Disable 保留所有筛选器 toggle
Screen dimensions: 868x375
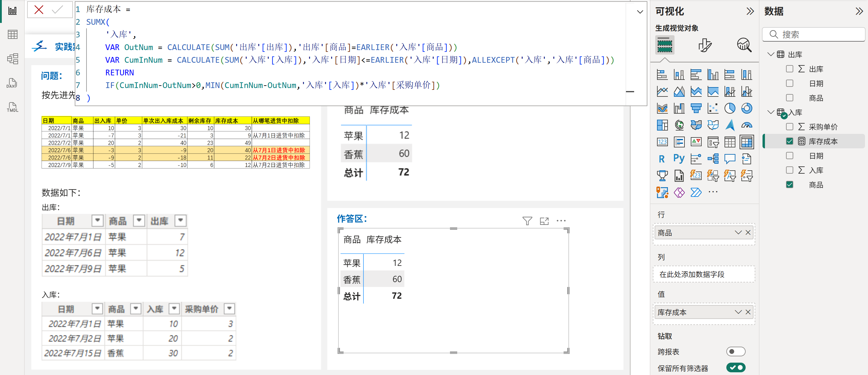[735, 367]
